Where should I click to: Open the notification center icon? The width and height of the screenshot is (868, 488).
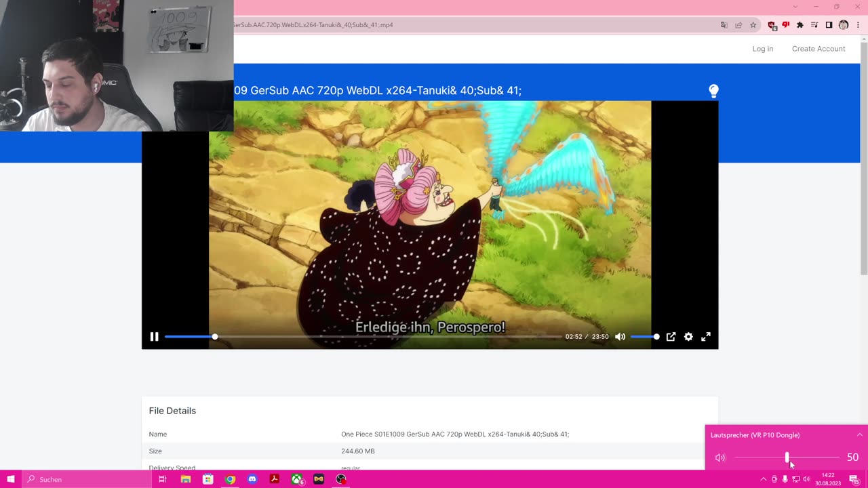coord(854,479)
